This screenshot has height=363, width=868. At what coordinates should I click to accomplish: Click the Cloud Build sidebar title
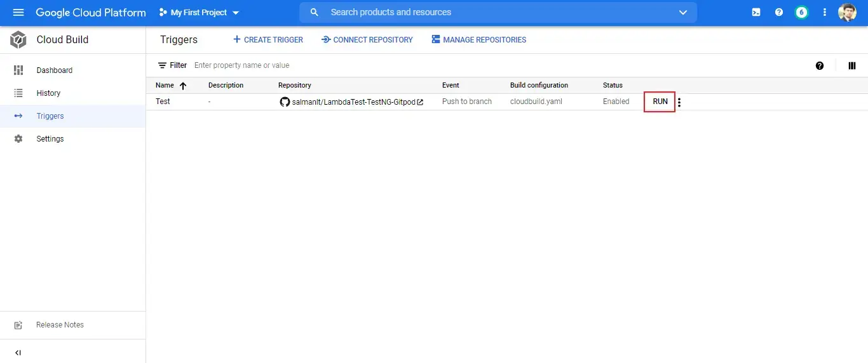pos(62,39)
